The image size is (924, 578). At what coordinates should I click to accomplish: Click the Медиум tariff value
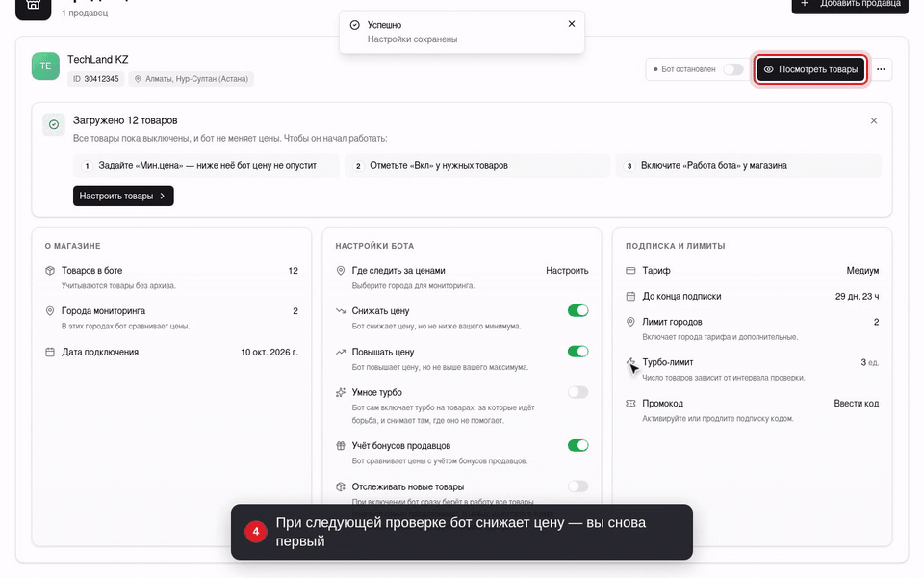click(x=862, y=271)
